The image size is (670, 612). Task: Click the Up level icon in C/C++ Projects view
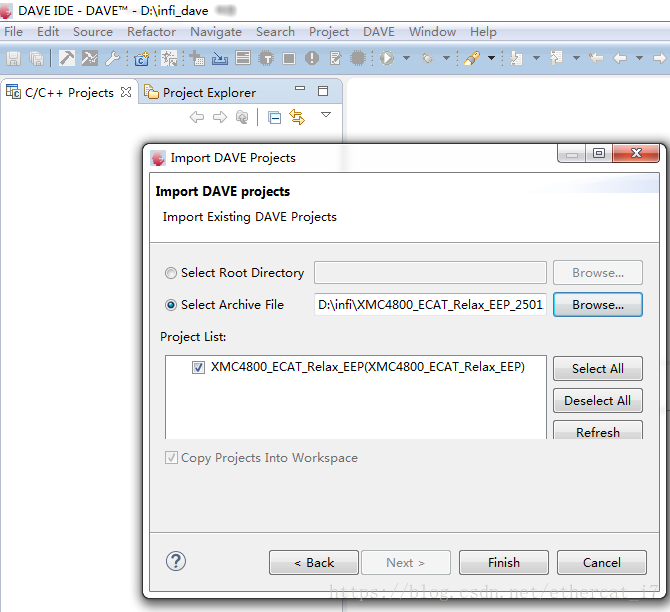click(242, 117)
